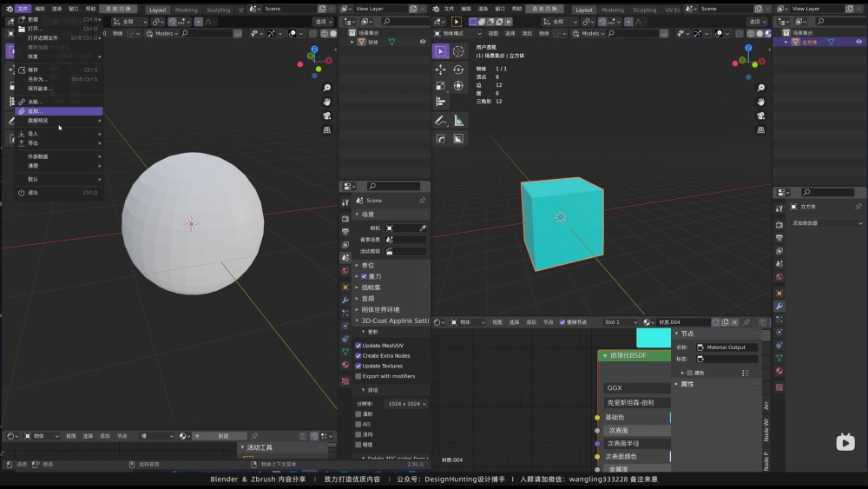Choose the Transform tool in right viewport toolbar
This screenshot has width=868, height=489.
458,86
